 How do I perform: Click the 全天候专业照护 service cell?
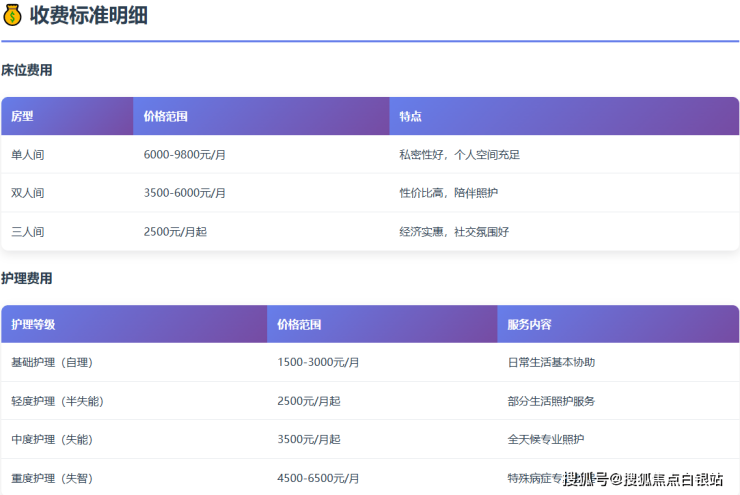(x=546, y=439)
